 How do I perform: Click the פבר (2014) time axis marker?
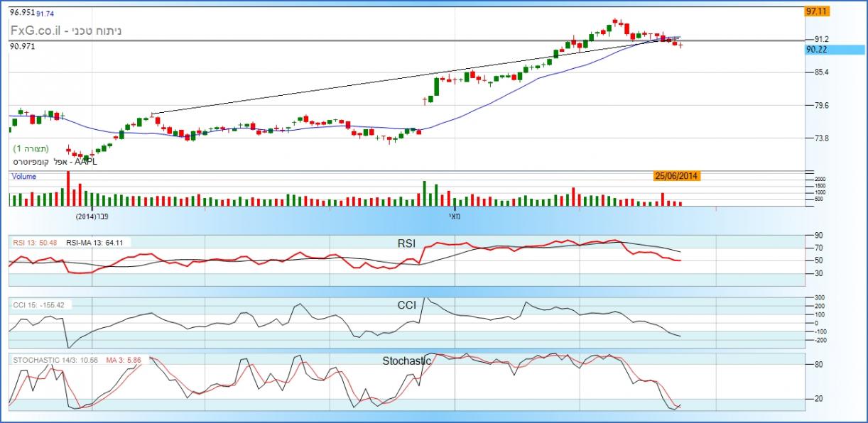pos(96,215)
